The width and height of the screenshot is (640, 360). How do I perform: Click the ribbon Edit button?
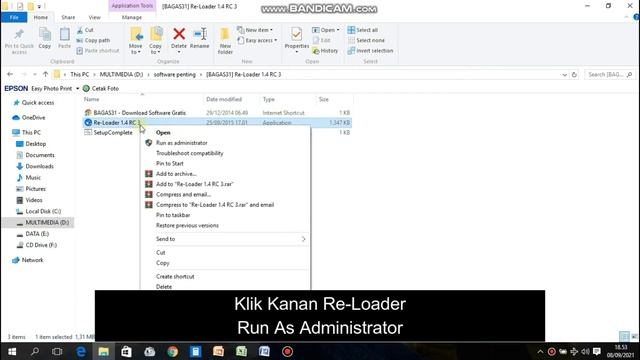click(322, 40)
